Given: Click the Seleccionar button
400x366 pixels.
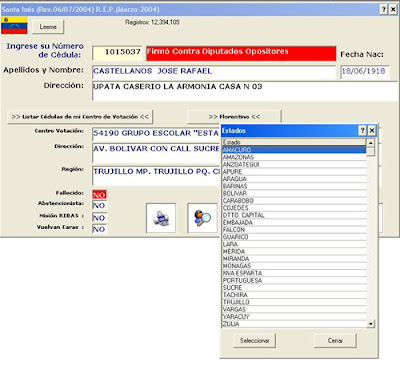Looking at the screenshot, I should 255,341.
